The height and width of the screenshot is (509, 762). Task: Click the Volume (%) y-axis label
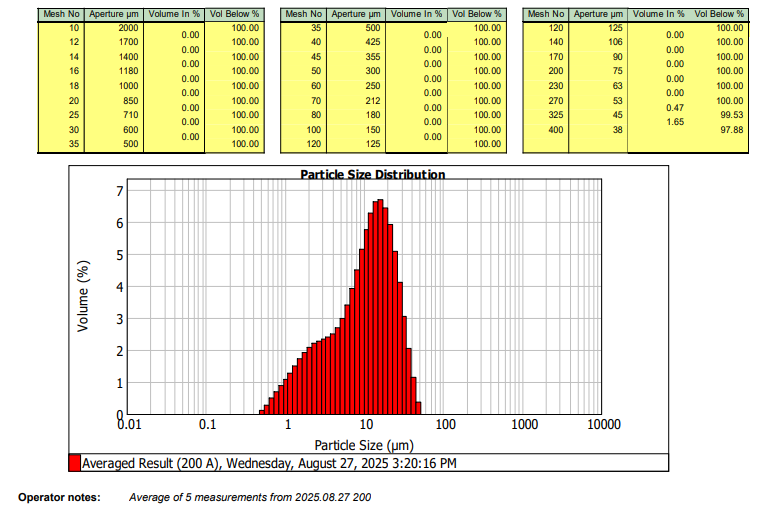click(85, 295)
